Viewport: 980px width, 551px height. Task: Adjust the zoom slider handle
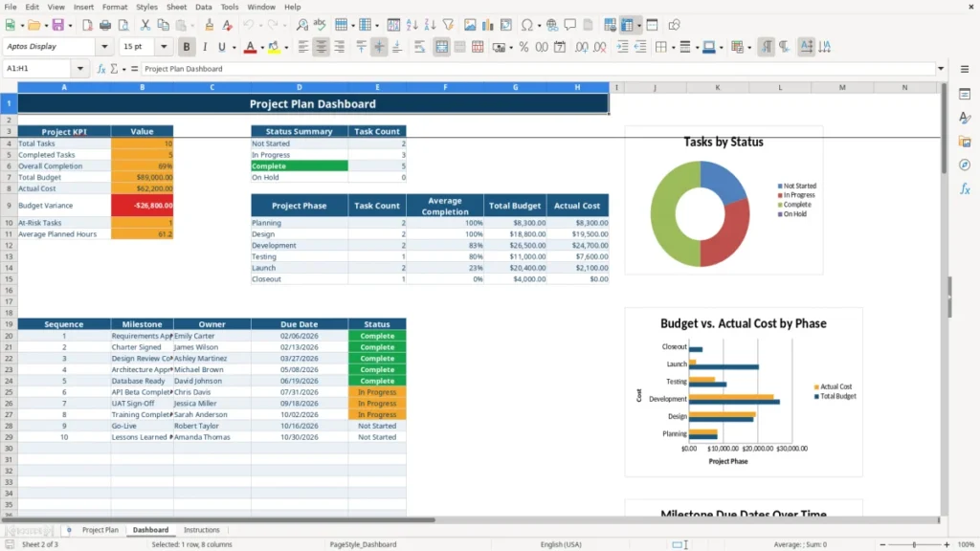tap(914, 544)
